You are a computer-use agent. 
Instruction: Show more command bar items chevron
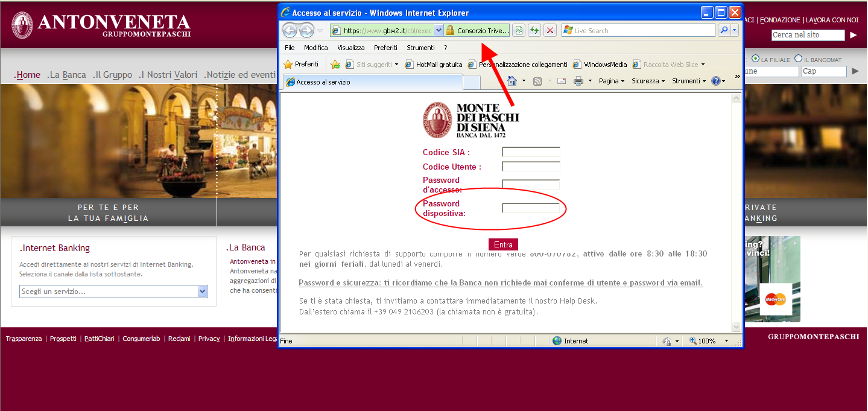tap(737, 76)
